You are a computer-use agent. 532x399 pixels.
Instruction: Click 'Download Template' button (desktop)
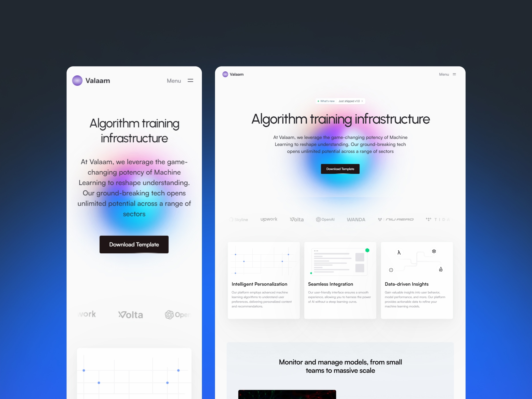(340, 168)
